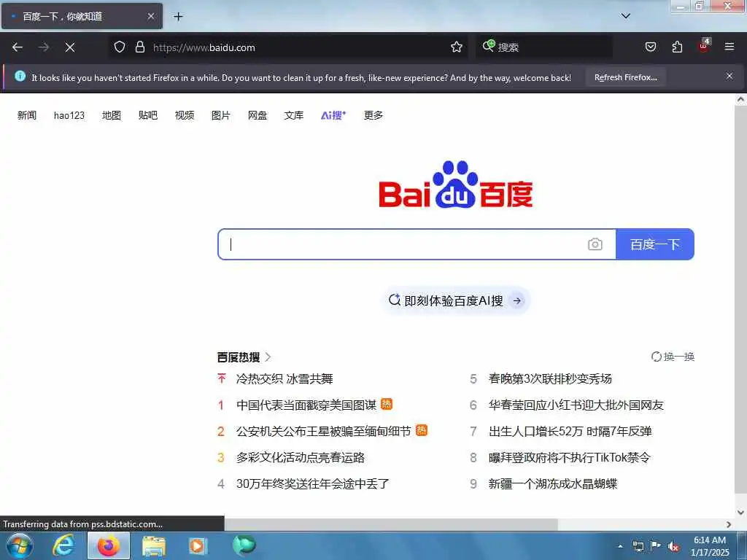Open the tracking protection shield icon
The image size is (747, 560).
(x=120, y=47)
